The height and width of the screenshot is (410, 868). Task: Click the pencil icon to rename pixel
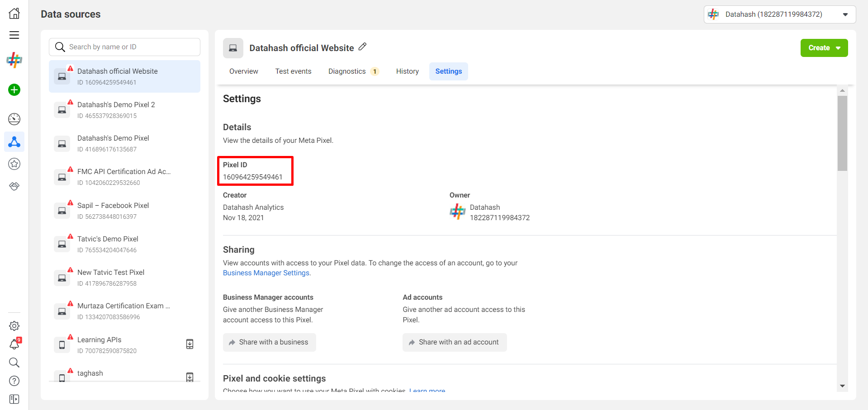coord(362,47)
